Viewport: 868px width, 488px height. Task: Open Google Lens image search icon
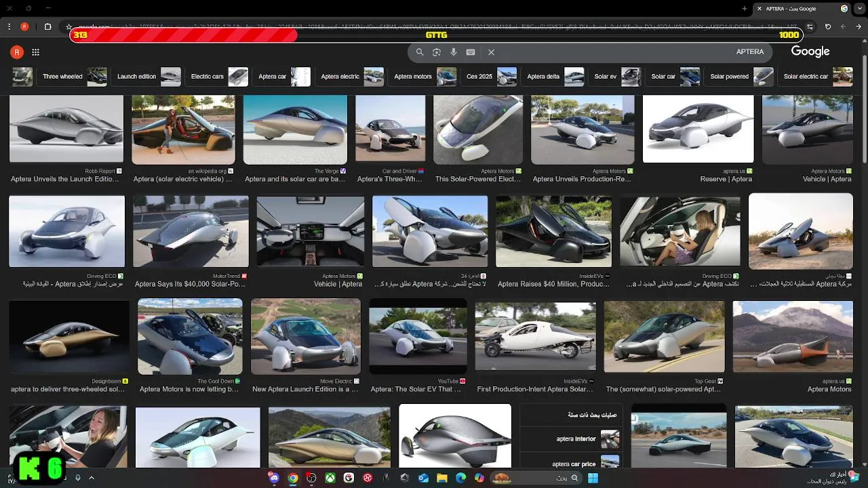[x=437, y=52]
